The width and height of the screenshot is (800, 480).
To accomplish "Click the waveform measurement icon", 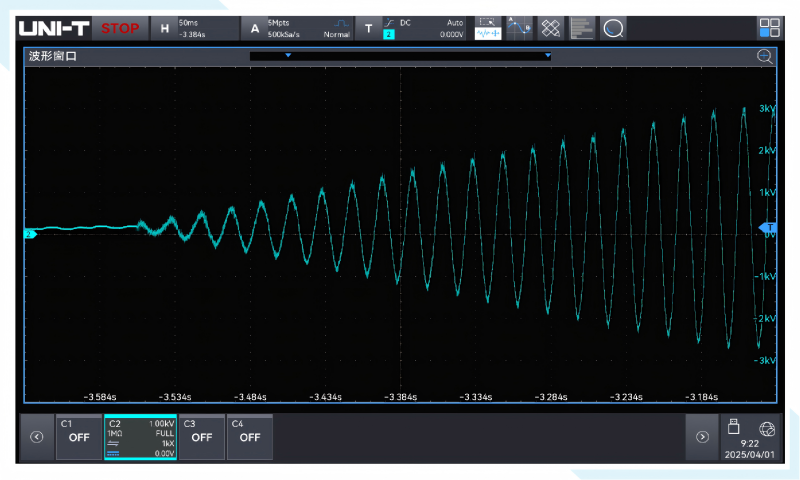I will (488, 28).
